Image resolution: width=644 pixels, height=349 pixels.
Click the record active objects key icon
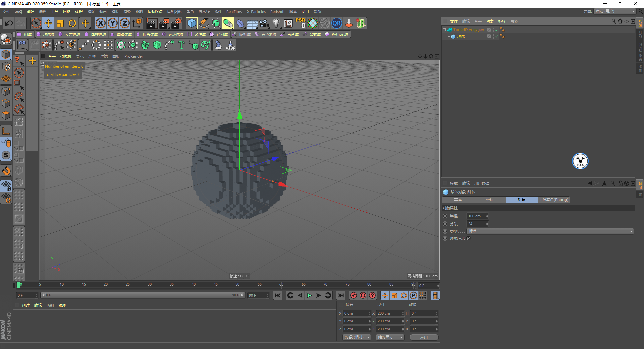pos(353,295)
